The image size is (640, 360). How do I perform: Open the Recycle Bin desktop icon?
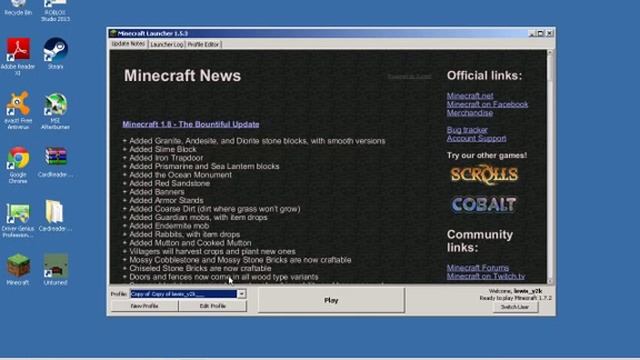18,7
